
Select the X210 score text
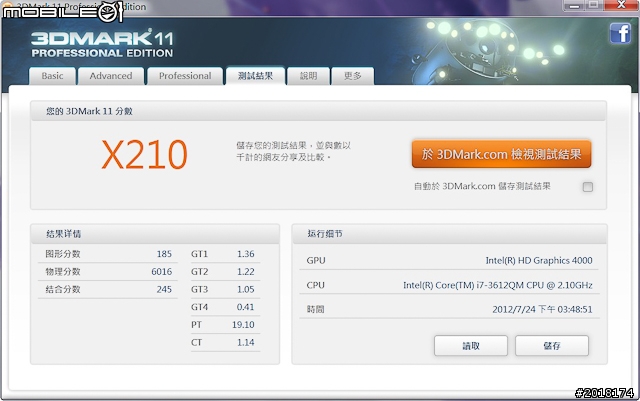(144, 154)
